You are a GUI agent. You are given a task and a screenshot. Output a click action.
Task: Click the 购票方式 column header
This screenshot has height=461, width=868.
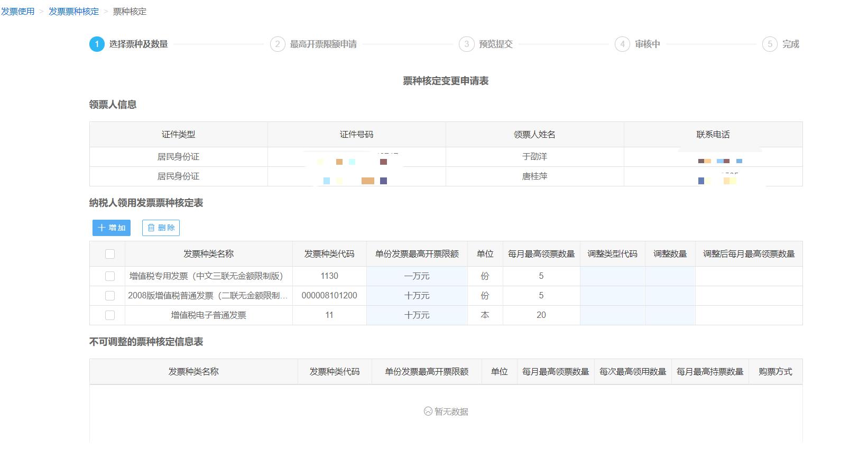(x=775, y=372)
